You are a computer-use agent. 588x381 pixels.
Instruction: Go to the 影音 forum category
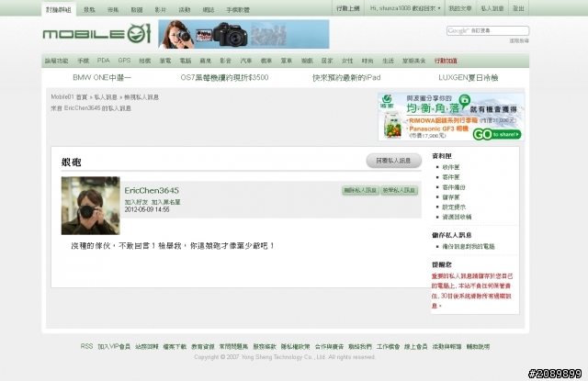pos(226,61)
